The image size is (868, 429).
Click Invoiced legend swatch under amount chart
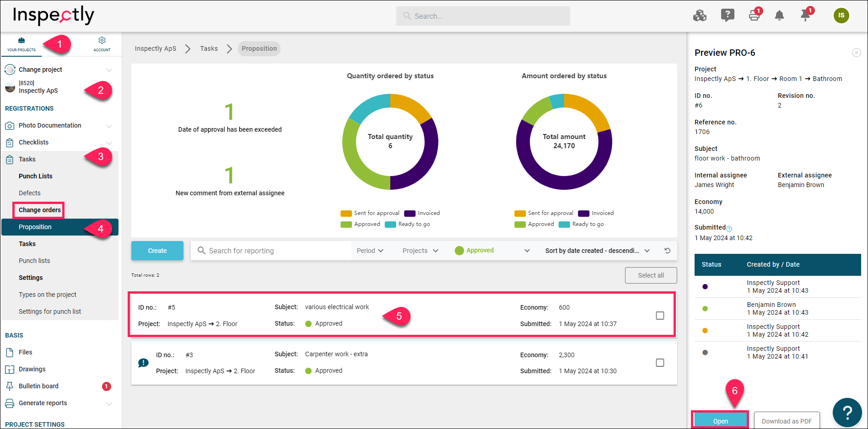click(x=583, y=213)
